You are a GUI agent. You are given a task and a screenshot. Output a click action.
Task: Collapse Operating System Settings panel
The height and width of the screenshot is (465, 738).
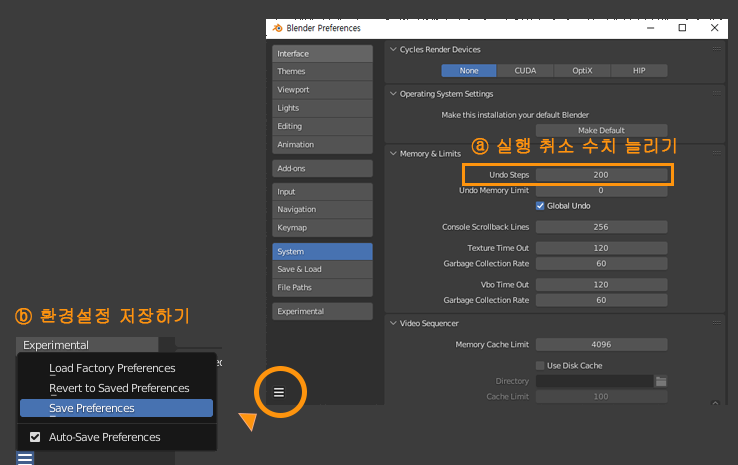click(393, 94)
